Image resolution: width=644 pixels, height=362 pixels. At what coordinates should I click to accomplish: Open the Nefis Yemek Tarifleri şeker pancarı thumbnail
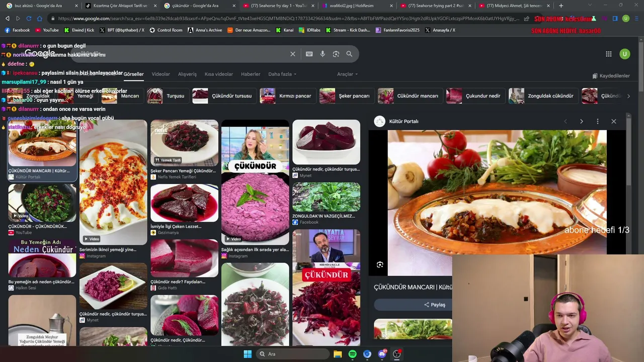pyautogui.click(x=184, y=143)
